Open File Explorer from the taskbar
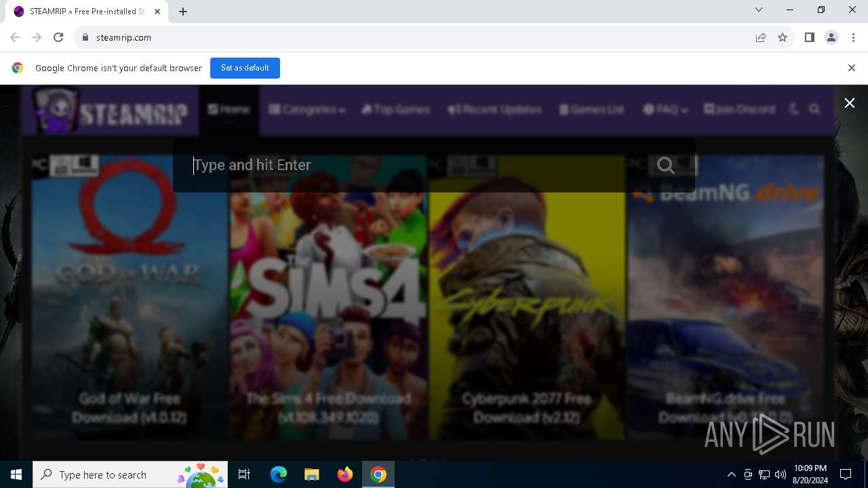Image resolution: width=868 pixels, height=488 pixels. [311, 474]
